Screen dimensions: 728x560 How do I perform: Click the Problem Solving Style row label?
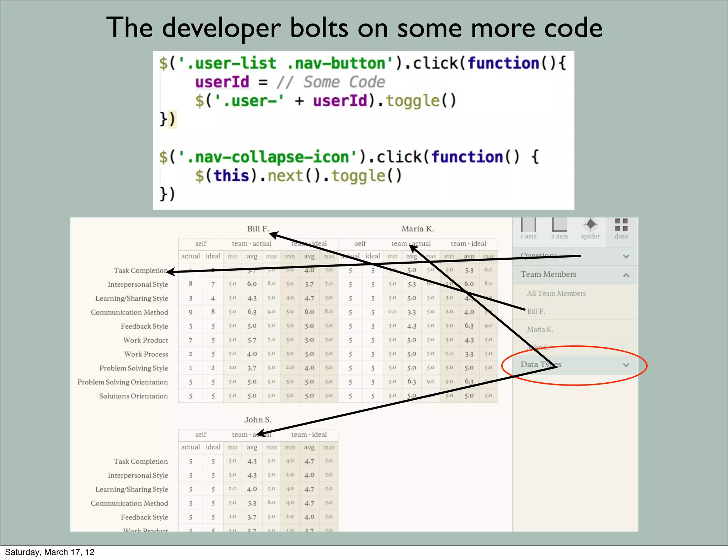coord(134,368)
